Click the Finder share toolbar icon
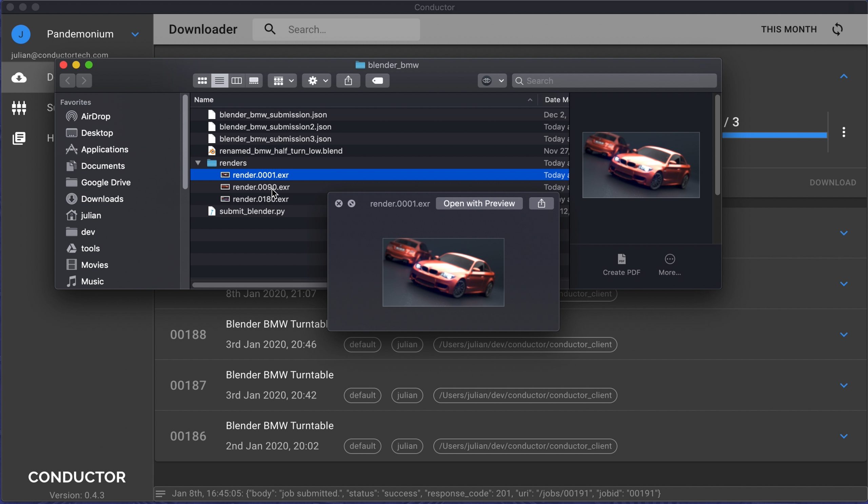 coord(348,81)
